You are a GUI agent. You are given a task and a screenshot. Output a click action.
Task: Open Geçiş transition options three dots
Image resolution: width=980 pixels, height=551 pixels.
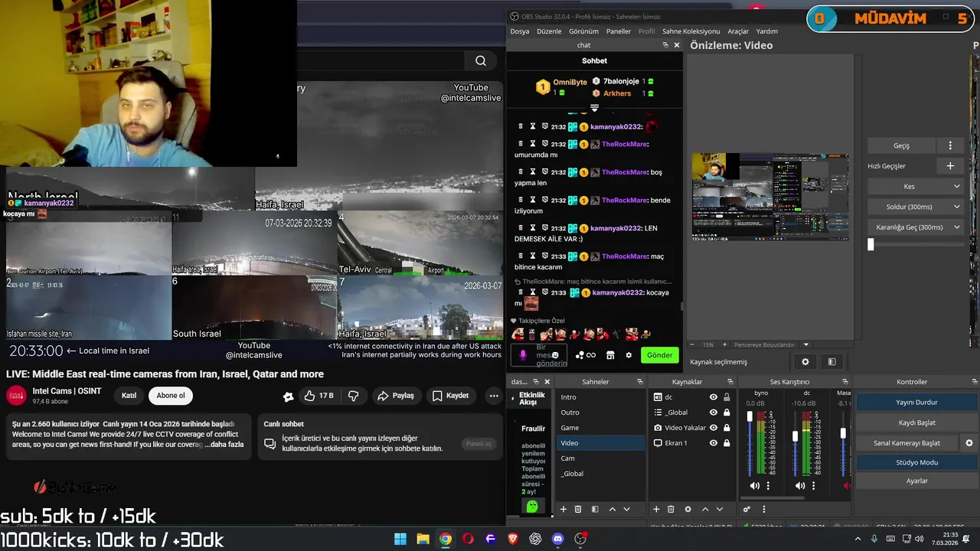[x=950, y=145]
